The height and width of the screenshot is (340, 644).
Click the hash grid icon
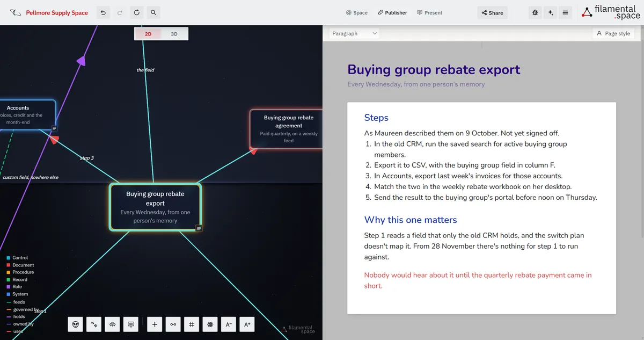point(192,324)
